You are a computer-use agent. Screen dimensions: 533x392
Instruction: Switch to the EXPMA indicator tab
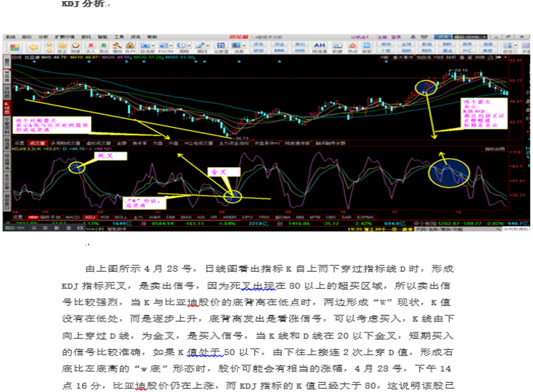pos(365,217)
